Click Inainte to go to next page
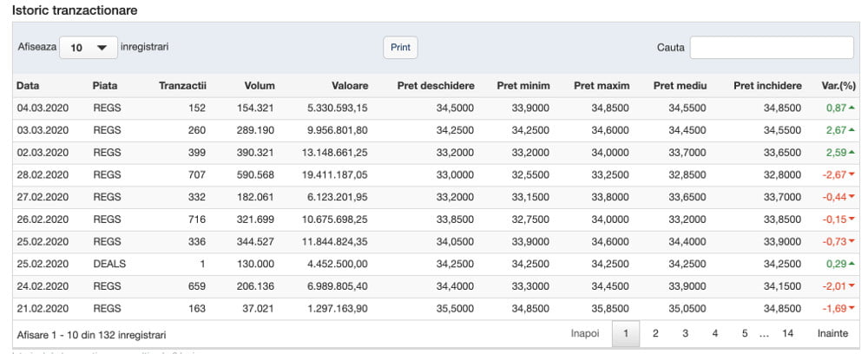The image size is (868, 354). 832,333
